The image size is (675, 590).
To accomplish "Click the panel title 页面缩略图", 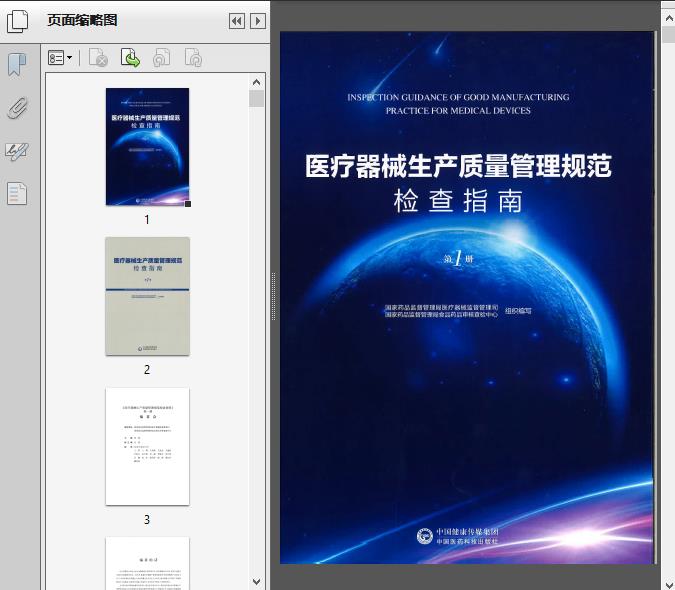I will click(x=82, y=20).
